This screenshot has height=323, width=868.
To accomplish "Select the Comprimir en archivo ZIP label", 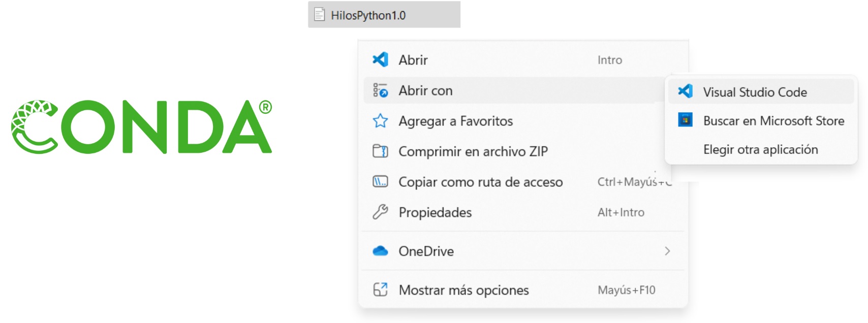I will point(473,151).
